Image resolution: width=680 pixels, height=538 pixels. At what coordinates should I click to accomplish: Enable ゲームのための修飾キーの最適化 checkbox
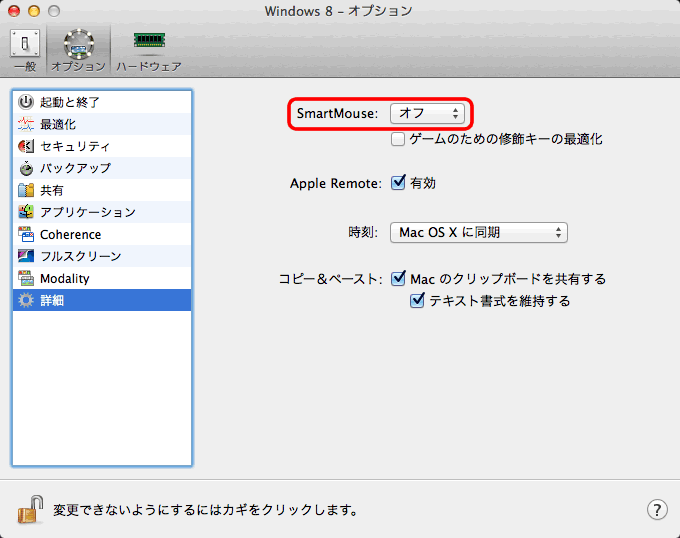[398, 139]
